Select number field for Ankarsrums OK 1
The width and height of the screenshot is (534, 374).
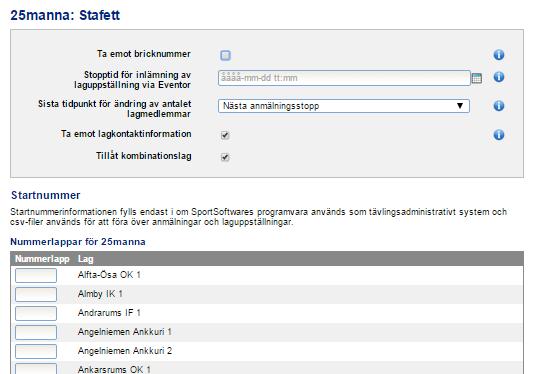pos(36,369)
